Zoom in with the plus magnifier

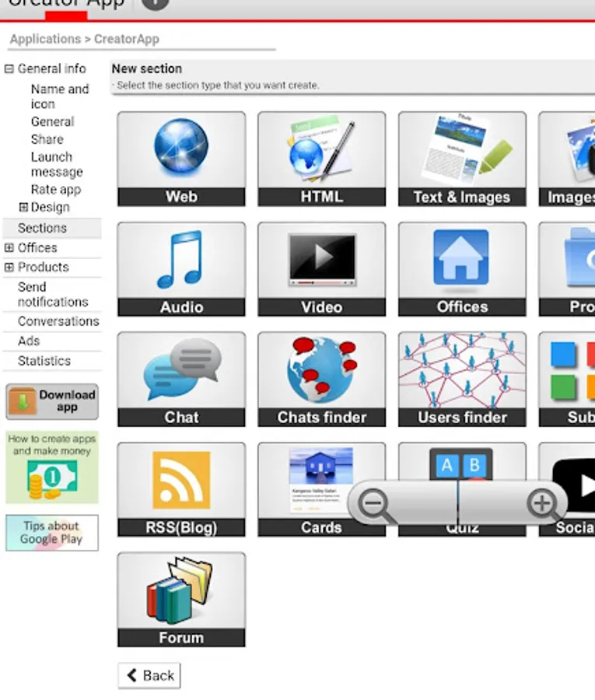click(542, 505)
